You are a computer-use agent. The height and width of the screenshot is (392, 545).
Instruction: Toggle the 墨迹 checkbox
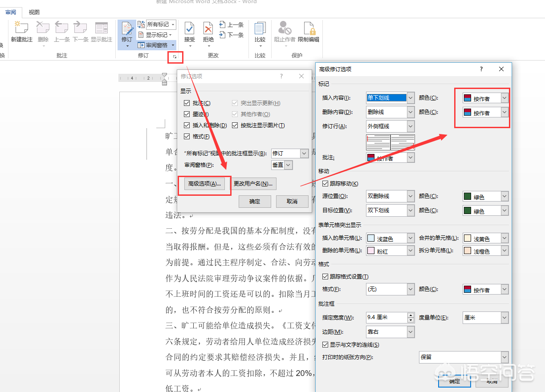pyautogui.click(x=187, y=114)
